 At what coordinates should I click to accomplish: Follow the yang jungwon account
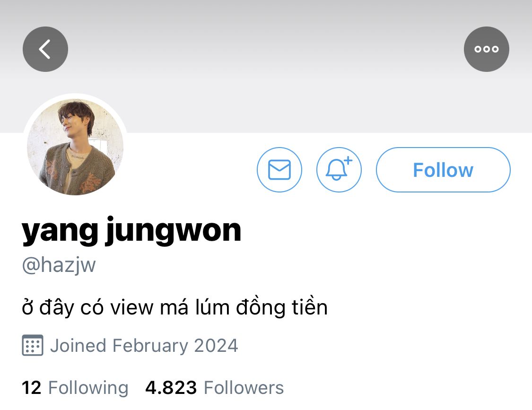(x=443, y=170)
